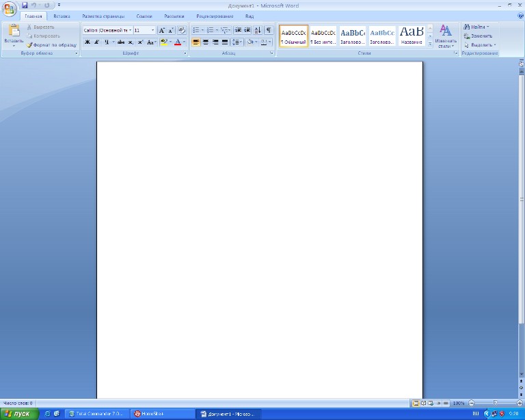Click the Sort (A-Z) icon
Screen dimensions: 525x420
pos(258,30)
